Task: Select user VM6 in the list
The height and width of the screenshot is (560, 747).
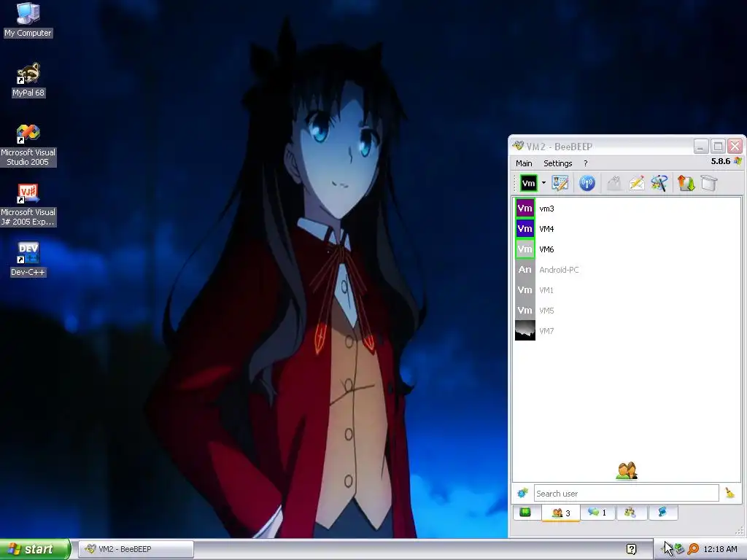Action: pos(627,249)
